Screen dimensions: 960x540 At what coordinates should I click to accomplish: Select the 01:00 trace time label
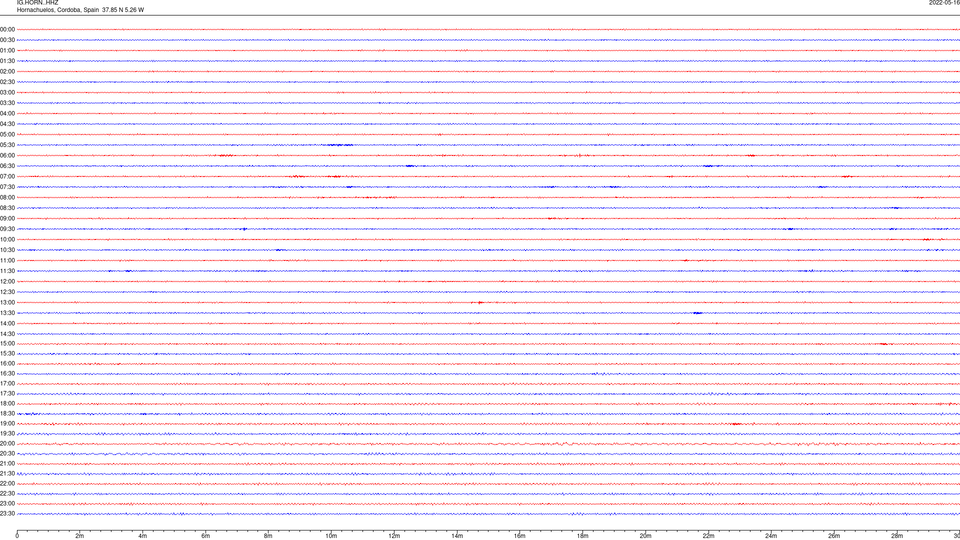coord(7,50)
